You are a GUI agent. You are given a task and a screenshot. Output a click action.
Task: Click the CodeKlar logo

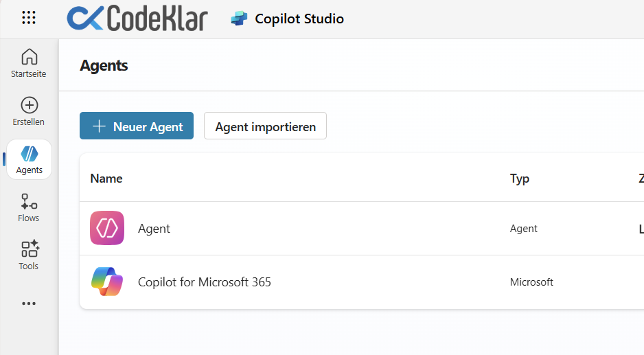tap(137, 19)
